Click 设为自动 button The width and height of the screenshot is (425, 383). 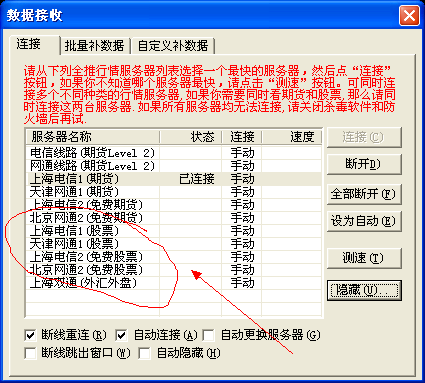(x=364, y=221)
